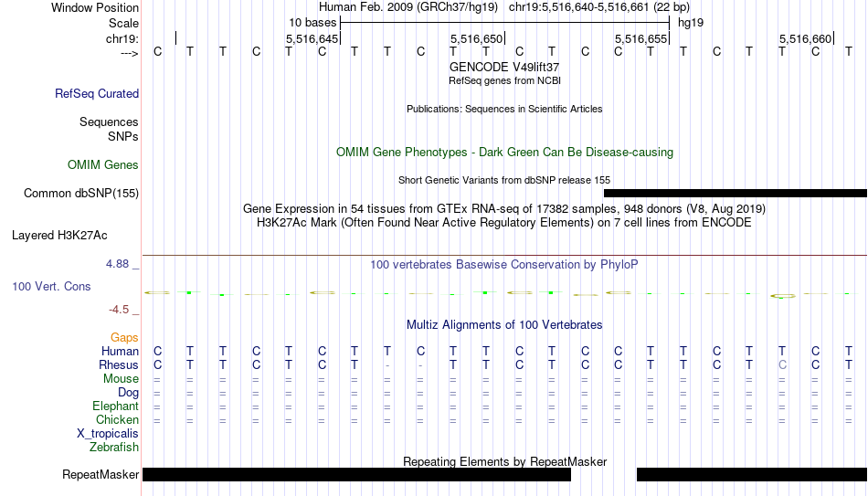This screenshot has width=868, height=496.
Task: Open H3K27Ac Mark ENCODE track title
Action: [504, 223]
